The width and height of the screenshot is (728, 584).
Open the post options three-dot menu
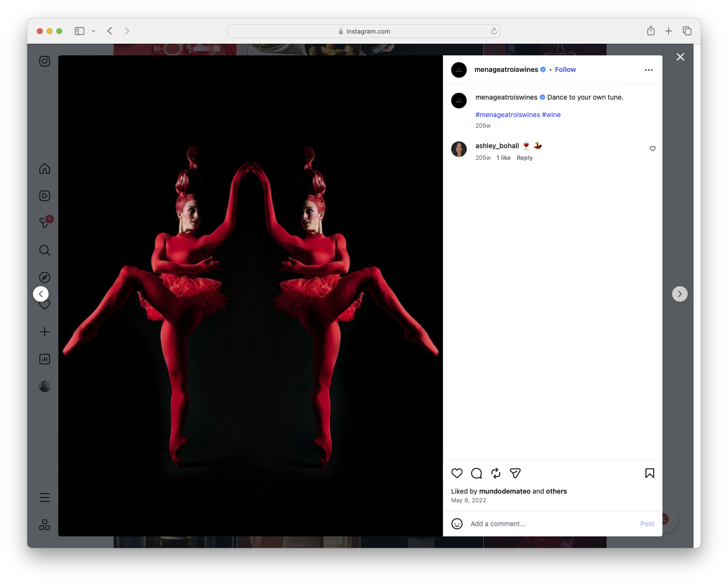649,69
